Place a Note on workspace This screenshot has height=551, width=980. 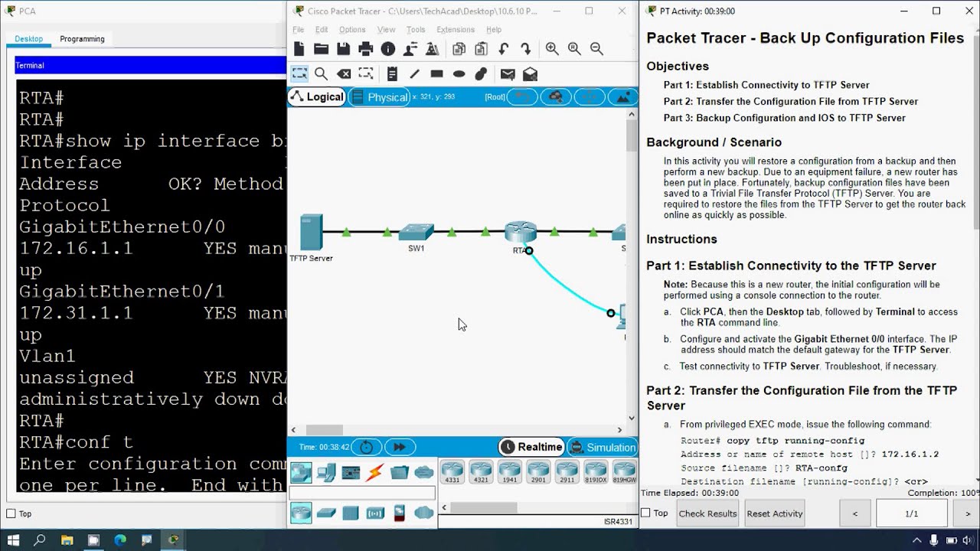point(392,73)
